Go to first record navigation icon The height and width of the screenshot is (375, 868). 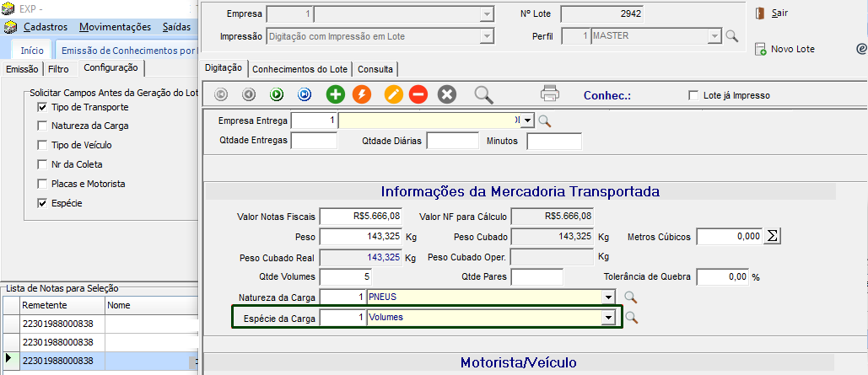click(220, 94)
